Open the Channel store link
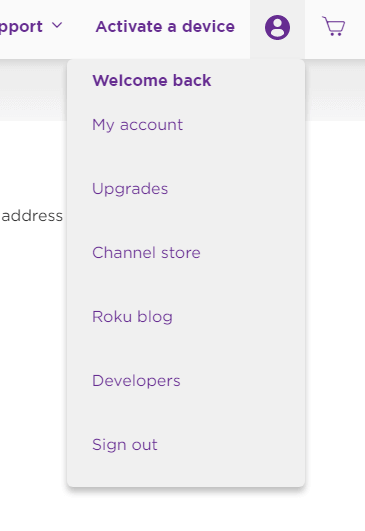Image resolution: width=365 pixels, height=531 pixels. pyautogui.click(x=146, y=253)
